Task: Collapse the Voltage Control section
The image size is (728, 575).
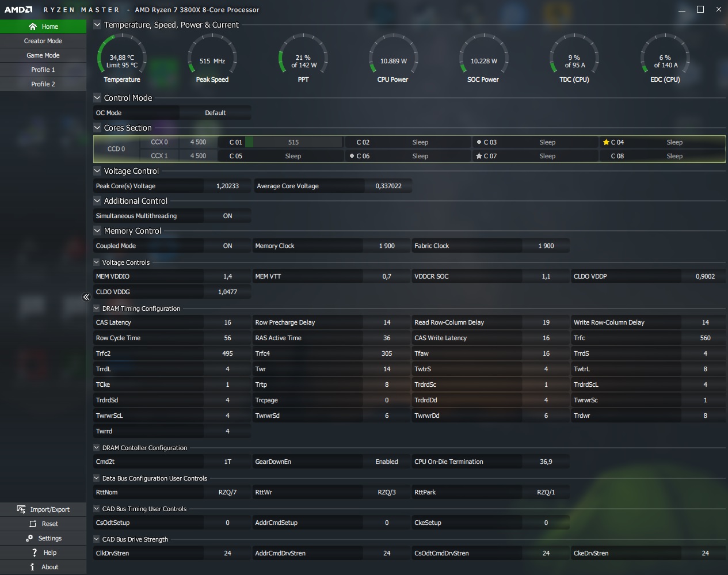Action: 97,171
